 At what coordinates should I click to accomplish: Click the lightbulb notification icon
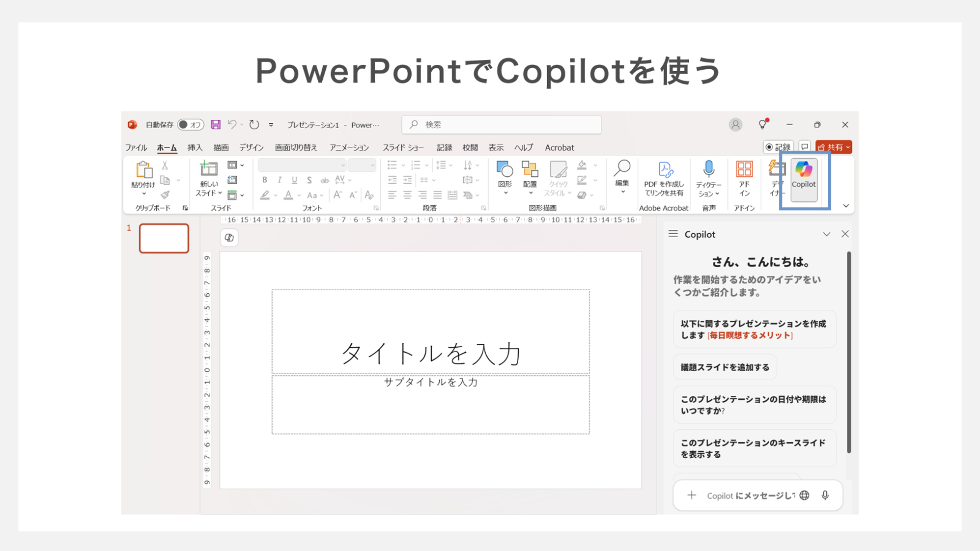(762, 124)
